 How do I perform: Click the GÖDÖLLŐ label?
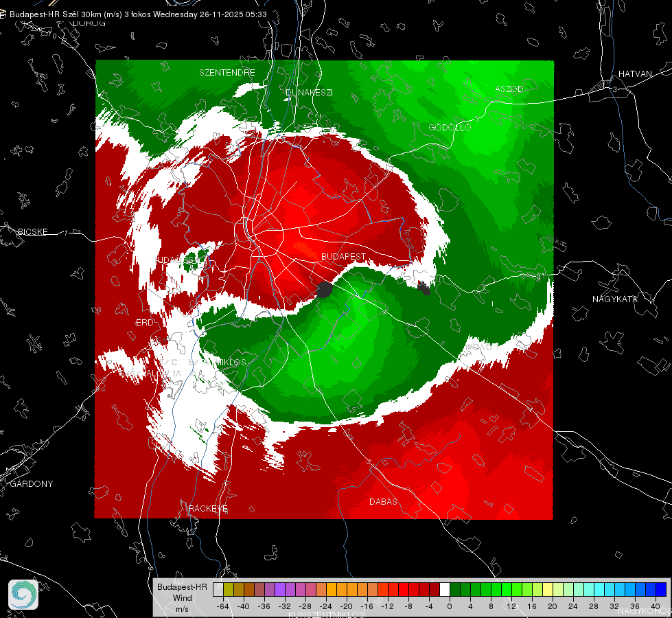[450, 127]
